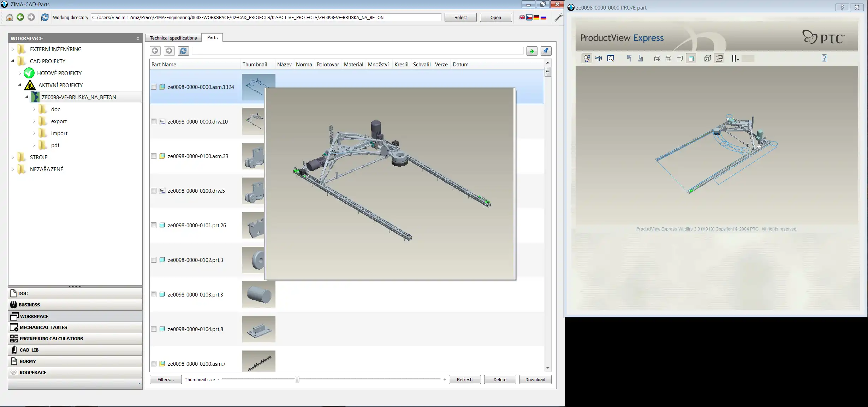This screenshot has height=407, width=868.
Task: Click the refresh/sync icon in parts toolbar
Action: tap(183, 51)
